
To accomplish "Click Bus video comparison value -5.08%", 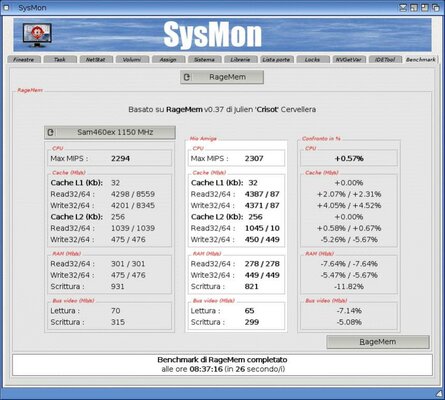I will pos(349,322).
